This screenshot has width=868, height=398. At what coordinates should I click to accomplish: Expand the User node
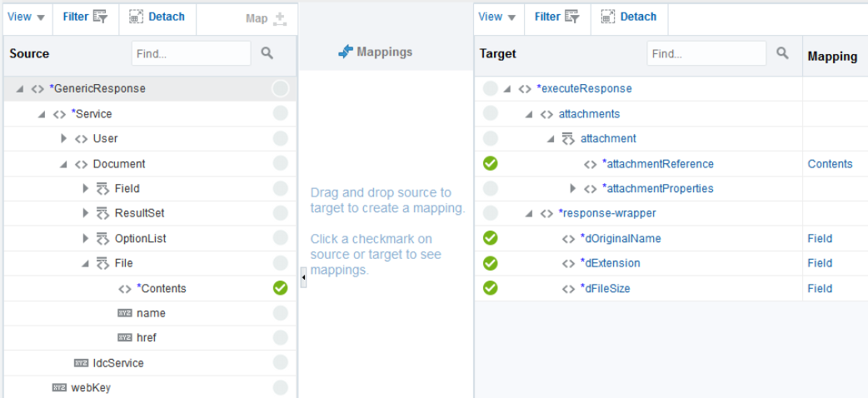(x=64, y=138)
